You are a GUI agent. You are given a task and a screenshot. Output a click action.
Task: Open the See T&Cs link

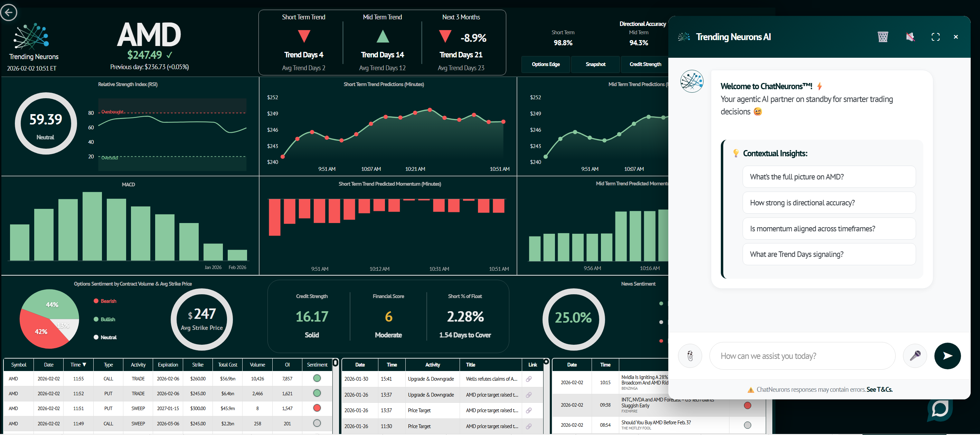point(879,389)
